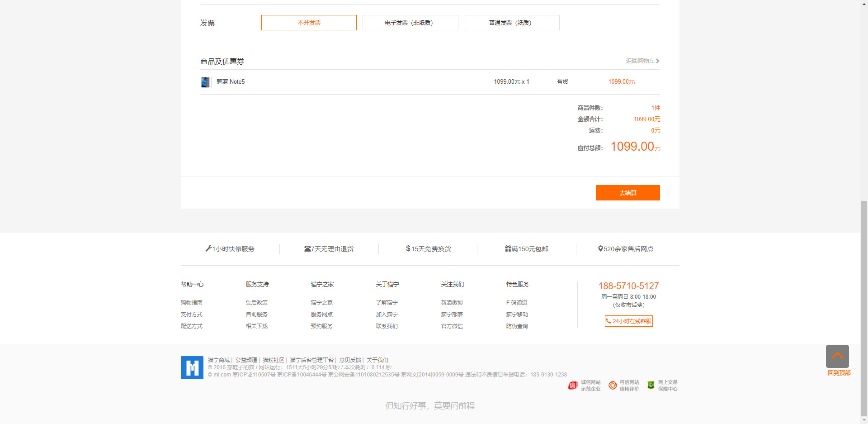Image resolution: width=868 pixels, height=424 pixels.
Task: Click the 1小时快修服务 service text
Action: coord(233,249)
